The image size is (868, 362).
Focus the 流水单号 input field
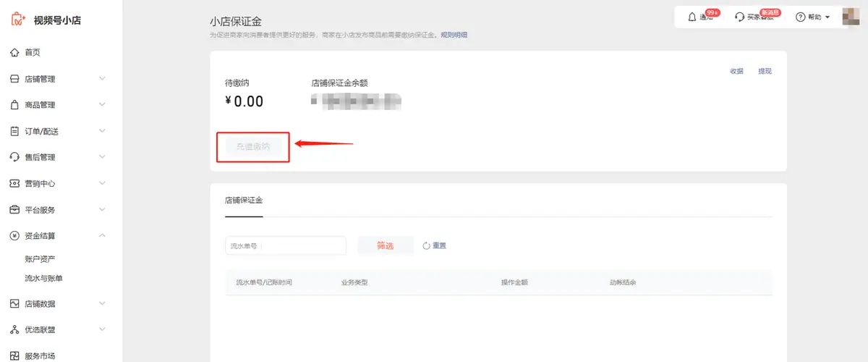[x=286, y=246]
